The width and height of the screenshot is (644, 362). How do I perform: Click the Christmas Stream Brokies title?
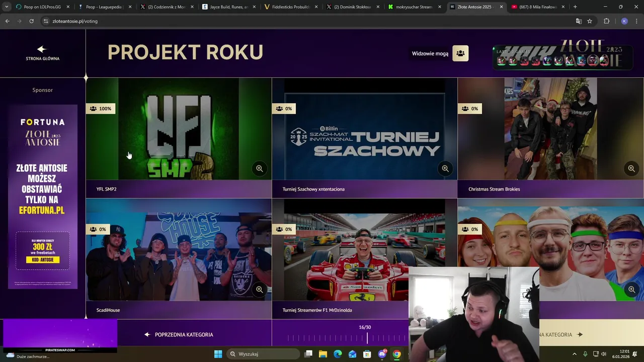[494, 189]
